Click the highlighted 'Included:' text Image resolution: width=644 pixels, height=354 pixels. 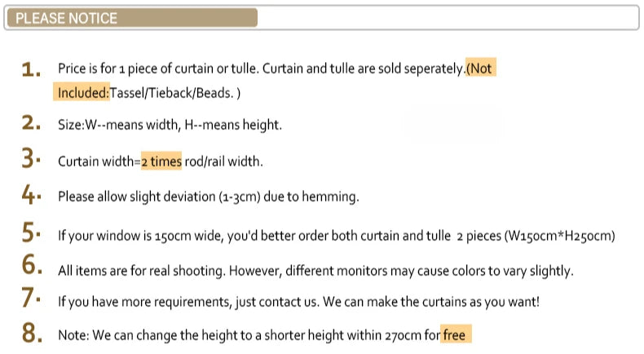(x=82, y=92)
